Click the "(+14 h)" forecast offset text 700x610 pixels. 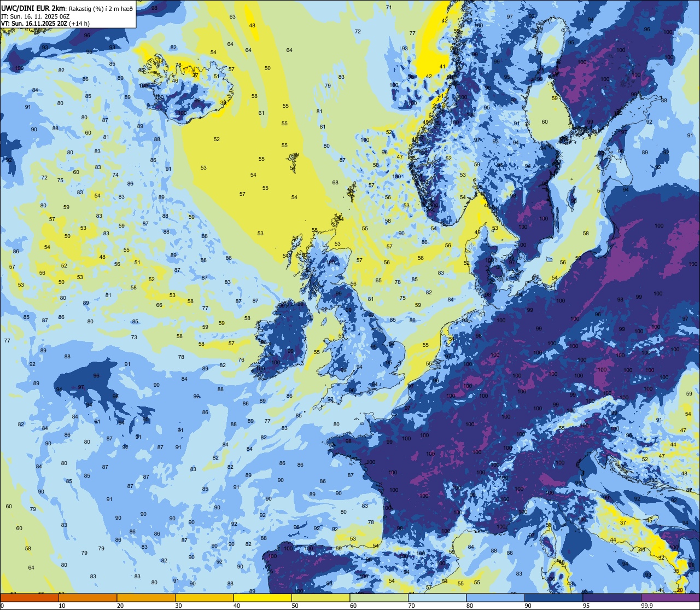click(x=80, y=23)
